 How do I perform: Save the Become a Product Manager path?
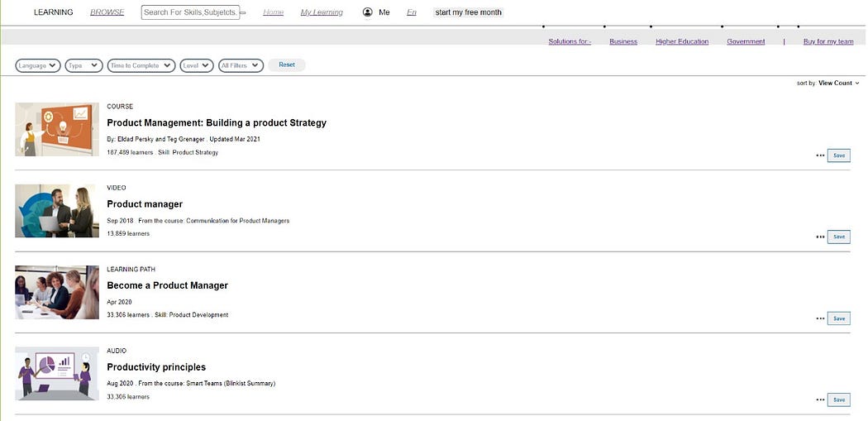pyautogui.click(x=839, y=318)
